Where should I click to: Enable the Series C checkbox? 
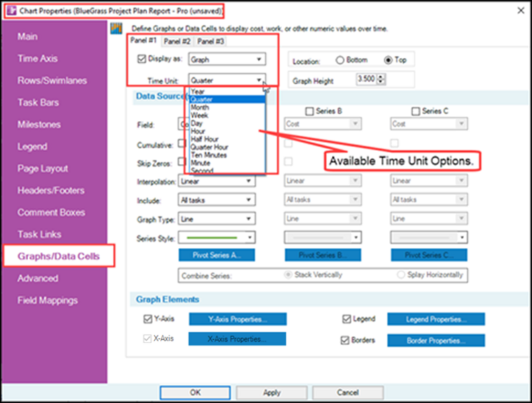coord(415,111)
